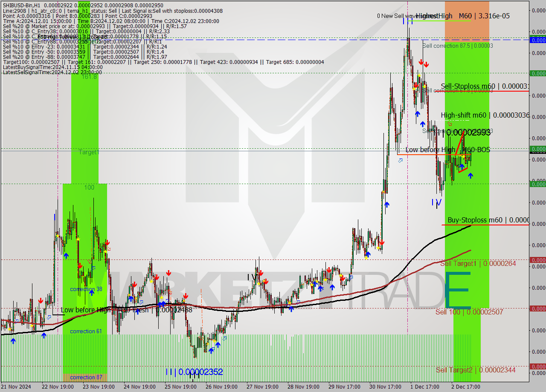
Task: Click the 22 Nov 19:00 time label
Action: click(x=57, y=387)
